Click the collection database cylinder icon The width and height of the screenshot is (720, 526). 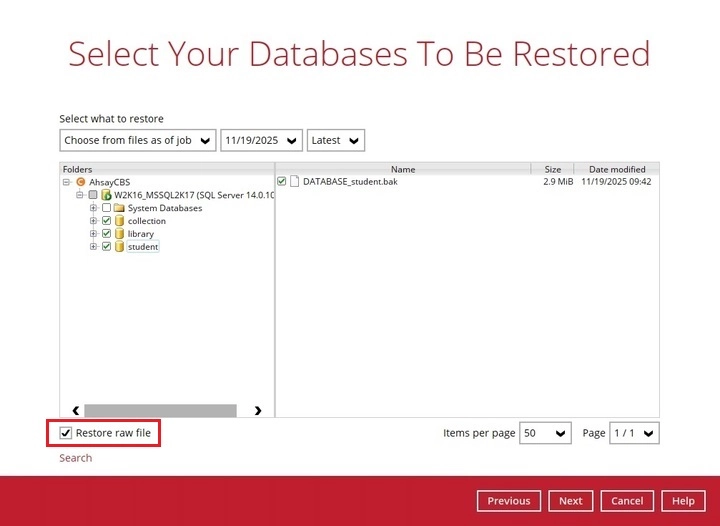[x=119, y=221]
